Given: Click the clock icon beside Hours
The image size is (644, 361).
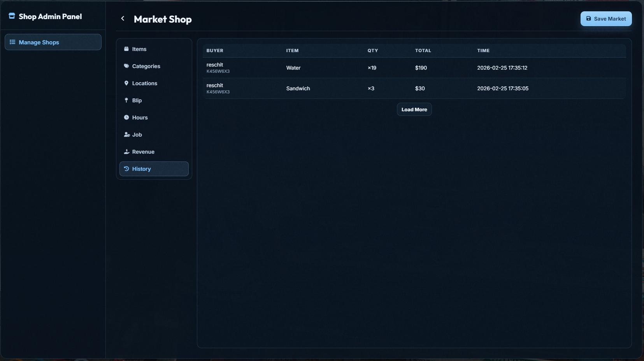Looking at the screenshot, I should coord(126,117).
